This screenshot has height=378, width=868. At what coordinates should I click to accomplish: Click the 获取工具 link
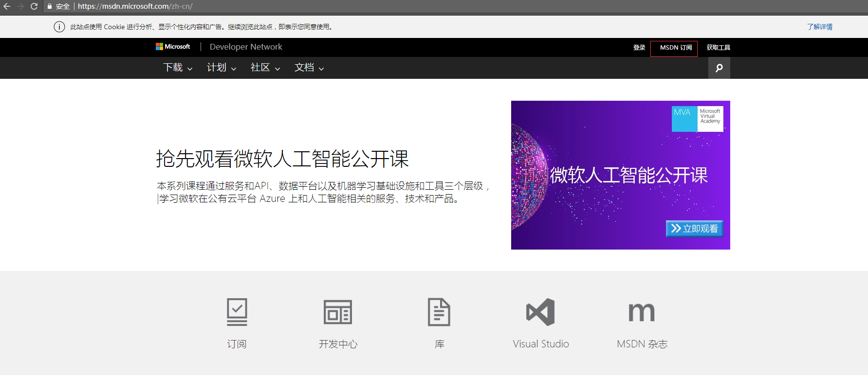[x=719, y=48]
